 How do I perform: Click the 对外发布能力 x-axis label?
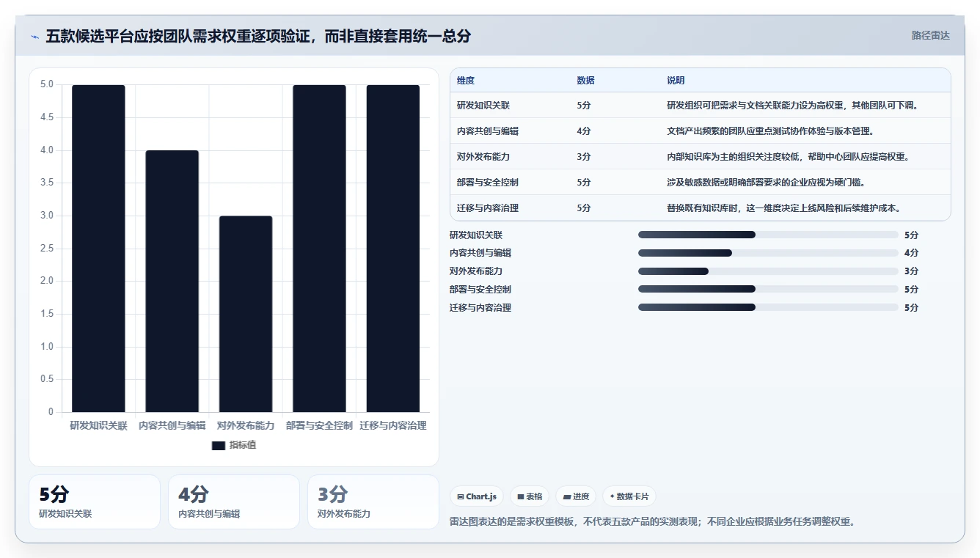(x=246, y=425)
